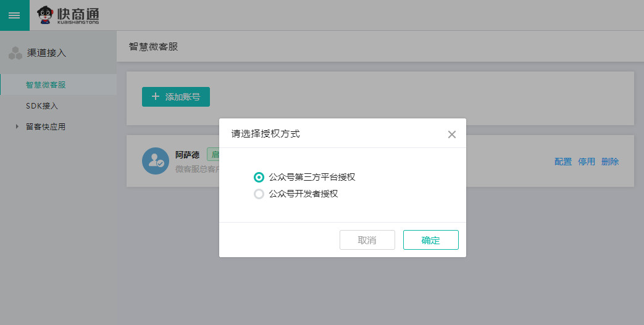Confirm with the 确定 button
Image resolution: width=644 pixels, height=325 pixels.
[x=430, y=240]
